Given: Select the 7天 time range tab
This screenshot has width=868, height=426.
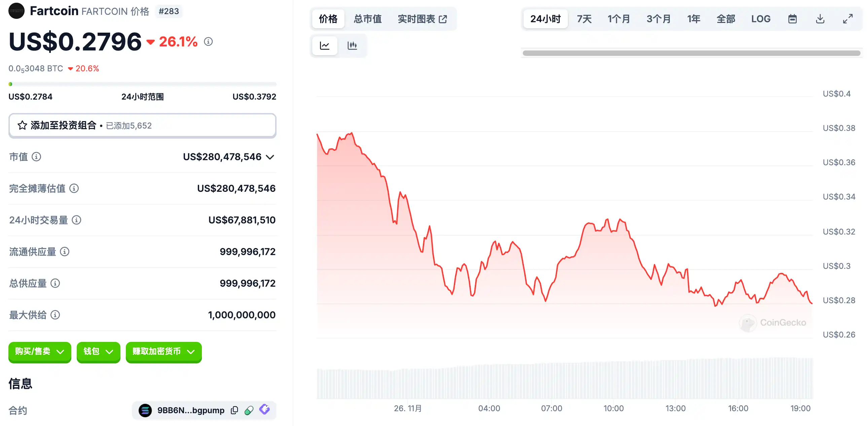Looking at the screenshot, I should [x=584, y=19].
